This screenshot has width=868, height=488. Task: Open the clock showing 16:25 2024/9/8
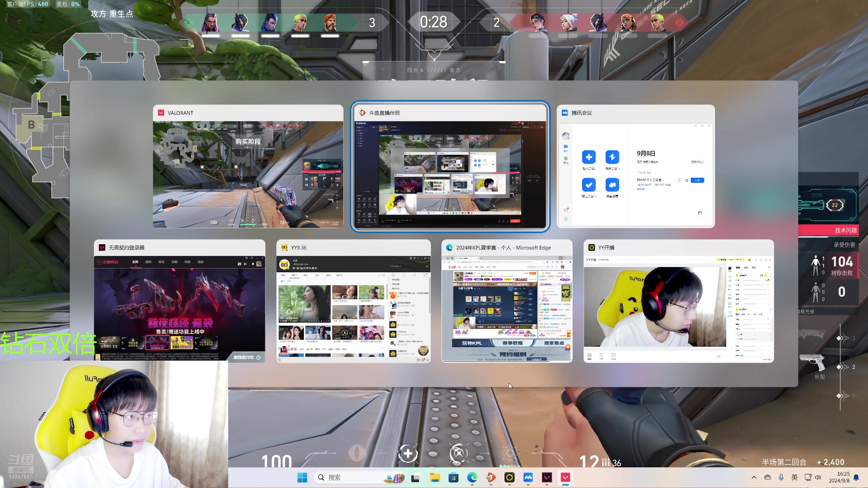click(839, 478)
